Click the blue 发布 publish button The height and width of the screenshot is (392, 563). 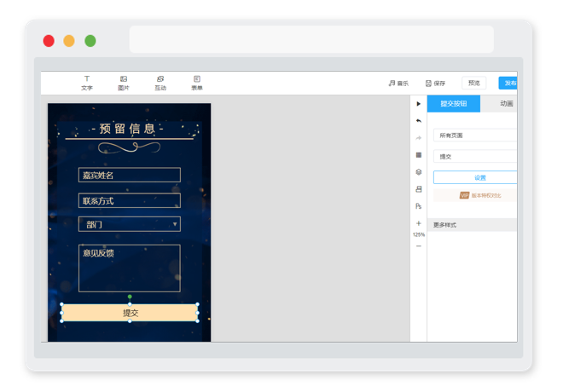[x=508, y=83]
